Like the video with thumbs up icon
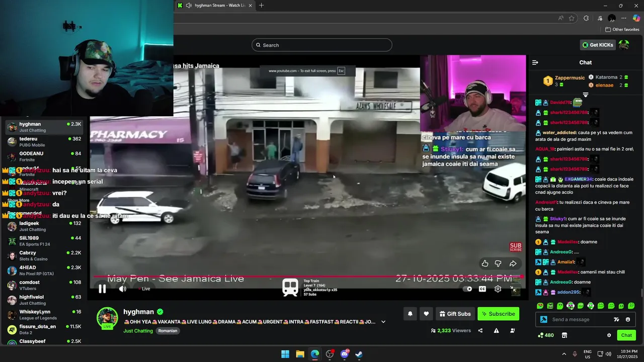This screenshot has height=362, width=644. 485,263
